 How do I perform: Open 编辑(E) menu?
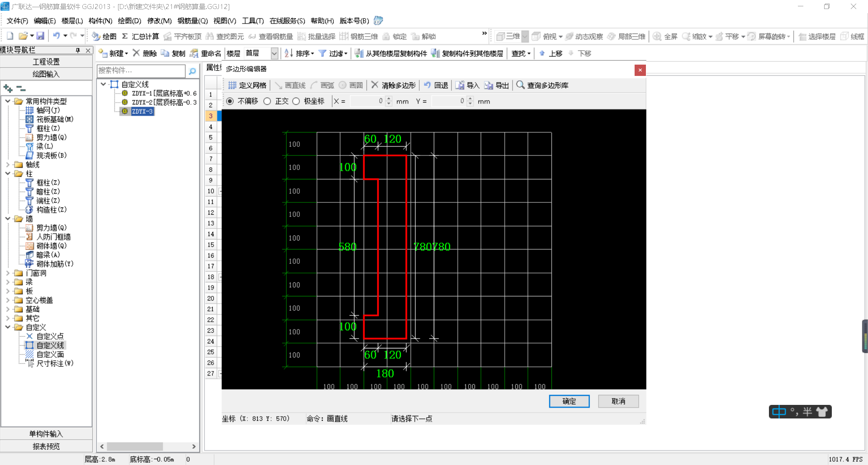coord(45,21)
